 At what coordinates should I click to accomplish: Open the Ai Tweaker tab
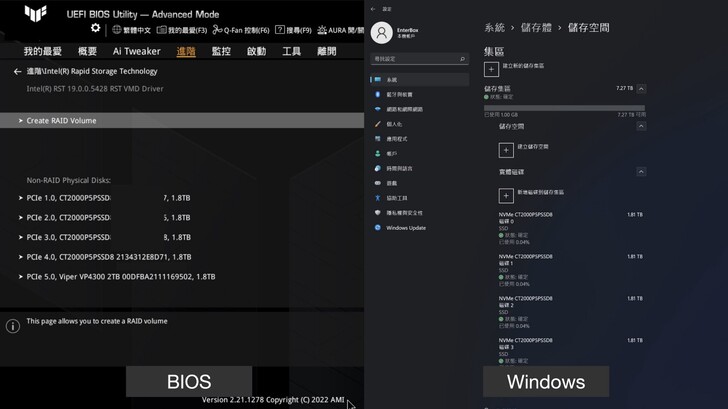pos(136,51)
